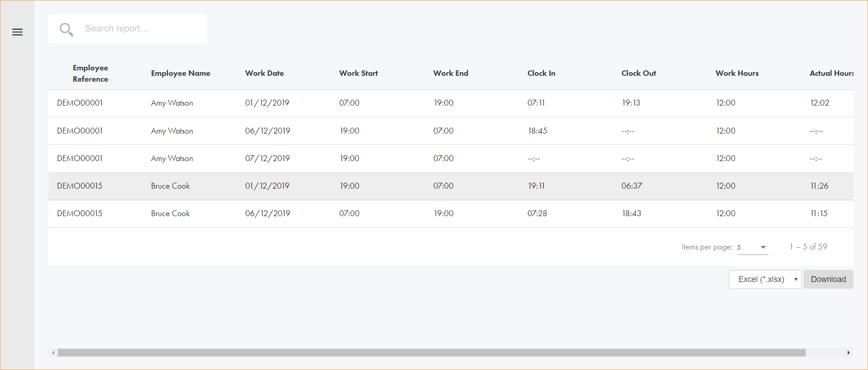The image size is (868, 370).
Task: Click the horizontal scrollbar thumb
Action: [431, 353]
